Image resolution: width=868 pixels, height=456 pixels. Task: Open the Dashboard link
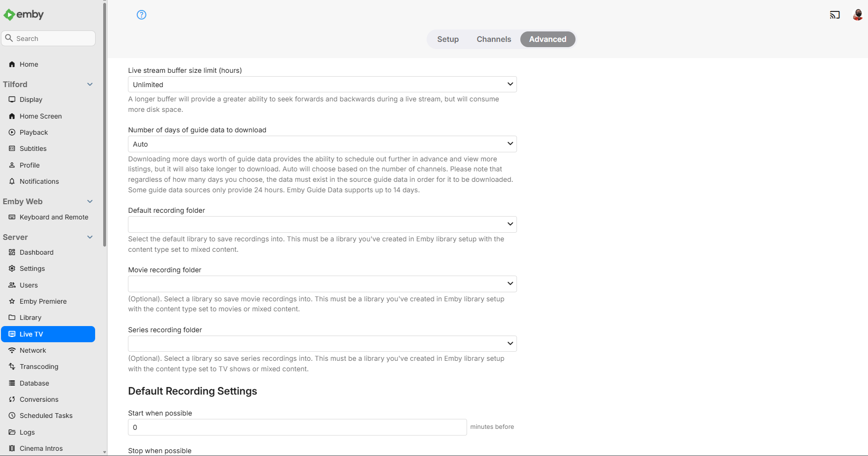click(37, 252)
